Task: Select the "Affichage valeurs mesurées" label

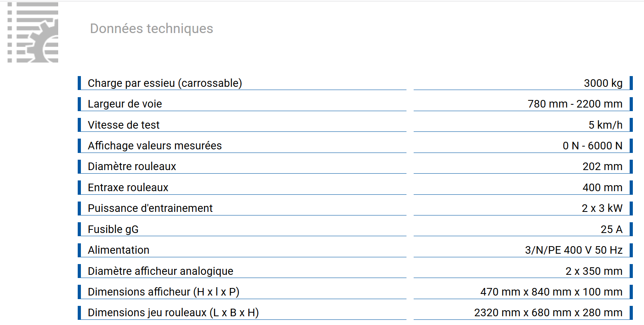Action: click(155, 146)
